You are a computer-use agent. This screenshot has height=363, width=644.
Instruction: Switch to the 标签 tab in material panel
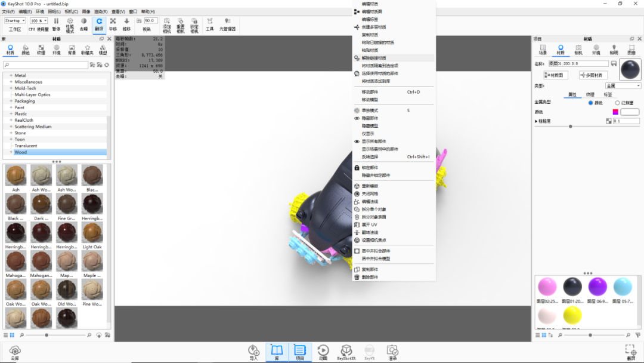click(x=608, y=94)
